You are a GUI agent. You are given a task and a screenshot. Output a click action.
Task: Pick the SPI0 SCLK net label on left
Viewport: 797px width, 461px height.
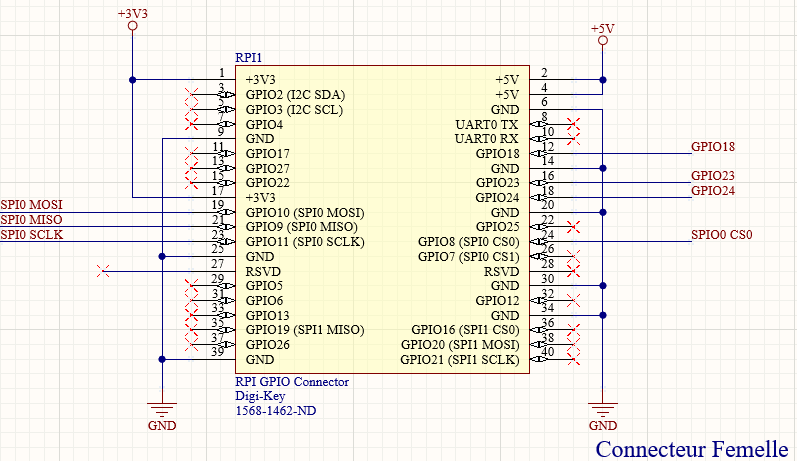tap(31, 235)
